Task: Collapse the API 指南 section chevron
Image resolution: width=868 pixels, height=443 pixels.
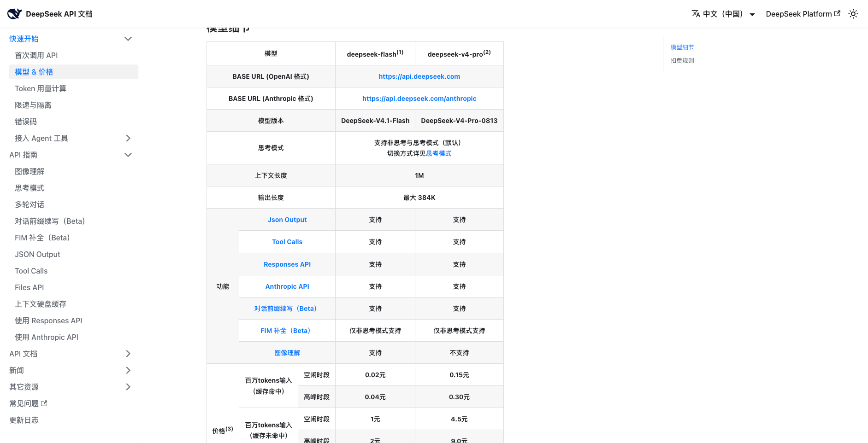Action: click(128, 155)
